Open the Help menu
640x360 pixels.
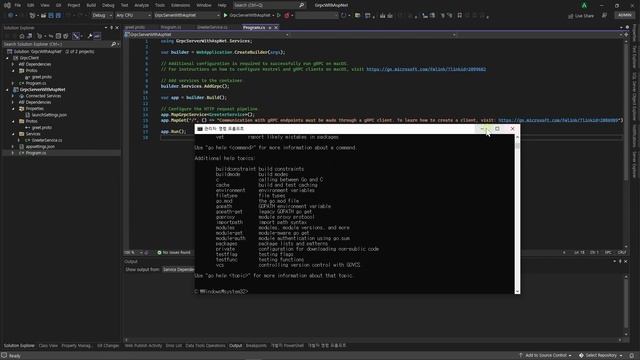(x=222, y=5)
